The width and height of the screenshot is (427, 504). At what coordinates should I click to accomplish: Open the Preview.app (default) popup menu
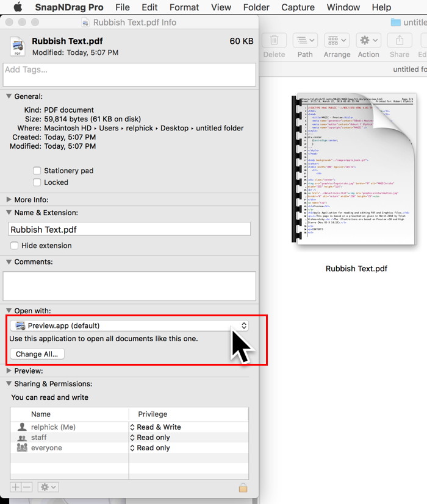pos(129,325)
